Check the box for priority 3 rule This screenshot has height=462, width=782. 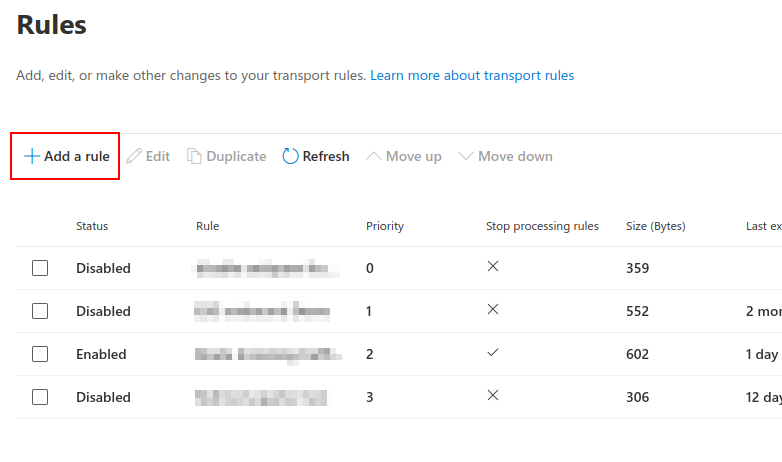pos(40,397)
